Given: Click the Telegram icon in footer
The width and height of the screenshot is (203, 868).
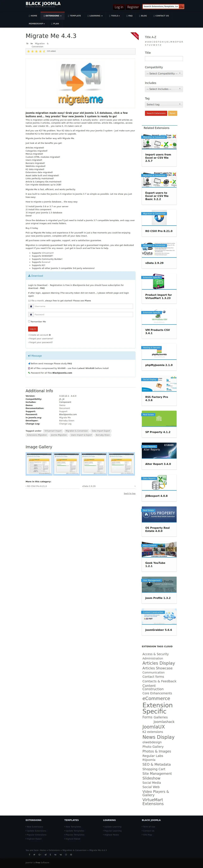Looking at the screenshot, I should pos(46,855).
